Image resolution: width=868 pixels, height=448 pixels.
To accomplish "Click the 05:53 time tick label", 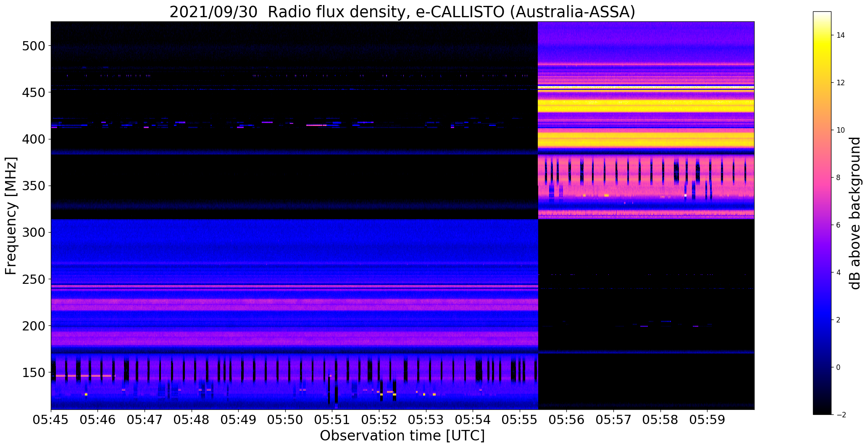I will pyautogui.click(x=426, y=420).
